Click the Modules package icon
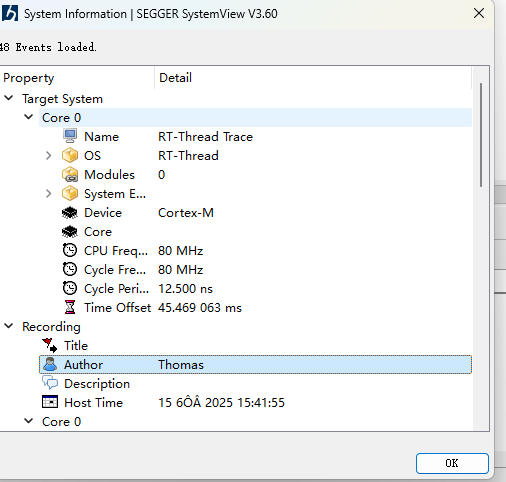The width and height of the screenshot is (506, 482). click(70, 174)
